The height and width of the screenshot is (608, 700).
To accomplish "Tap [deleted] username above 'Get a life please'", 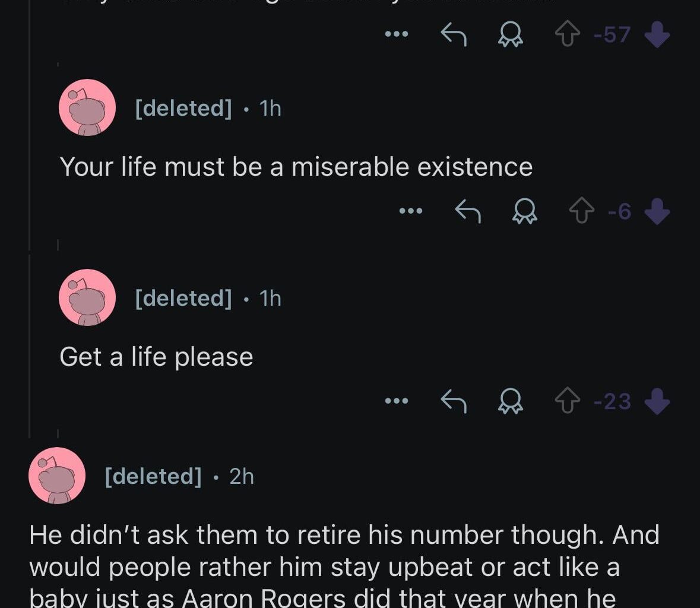I will tap(183, 297).
